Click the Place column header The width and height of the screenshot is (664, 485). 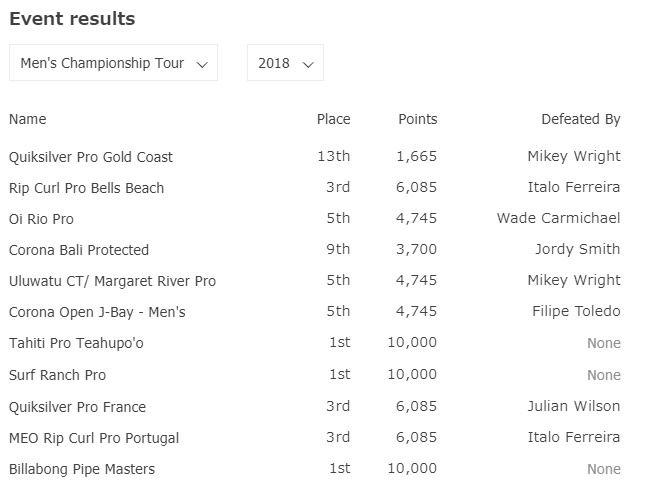click(333, 119)
